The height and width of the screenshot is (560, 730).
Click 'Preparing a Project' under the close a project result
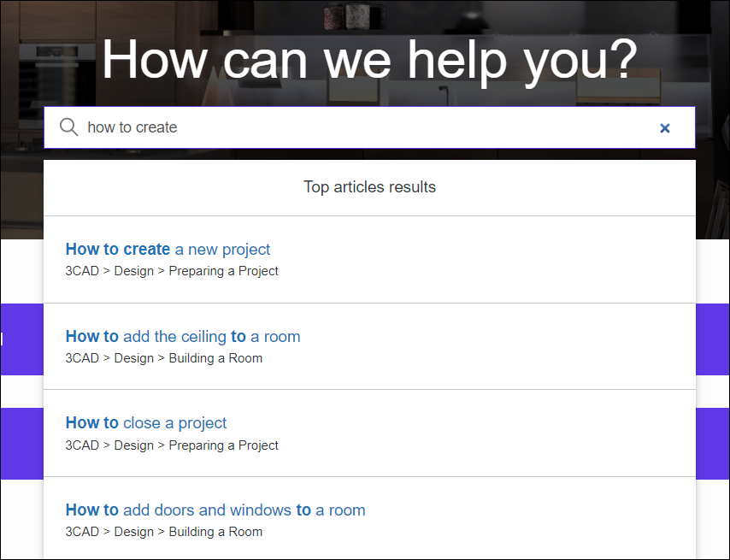click(x=224, y=445)
